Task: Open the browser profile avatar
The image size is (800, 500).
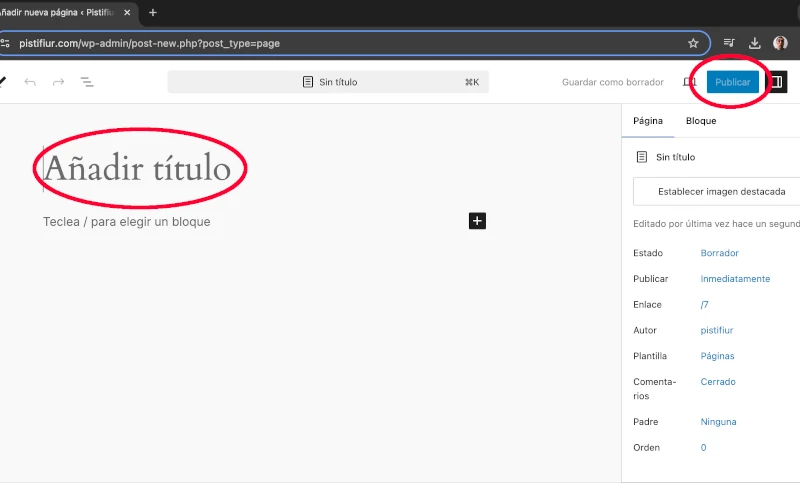Action: click(x=780, y=43)
